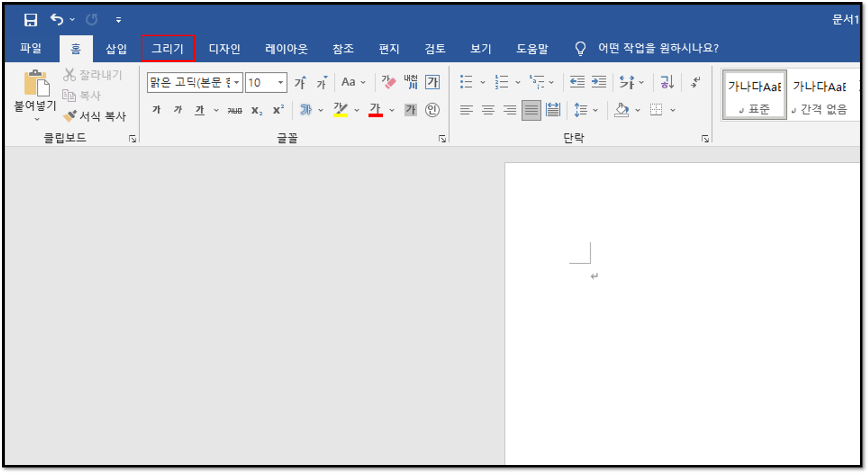Apply the yellow text highlight color
This screenshot has width=868, height=473.
point(340,110)
